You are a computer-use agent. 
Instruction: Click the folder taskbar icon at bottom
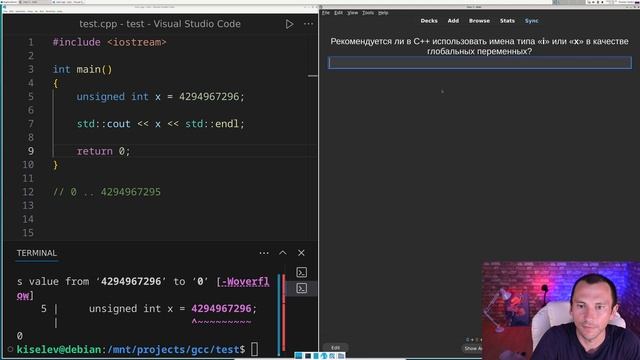(341, 356)
